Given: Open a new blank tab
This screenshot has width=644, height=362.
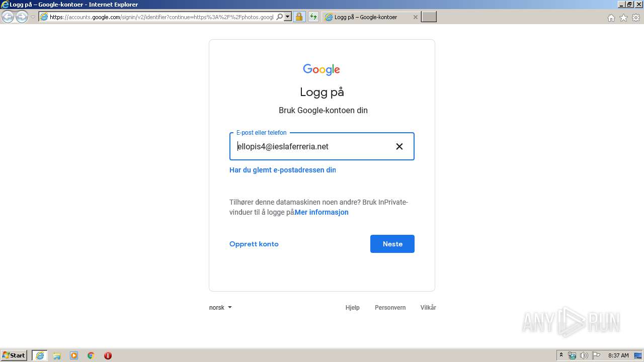Looking at the screenshot, I should [429, 17].
